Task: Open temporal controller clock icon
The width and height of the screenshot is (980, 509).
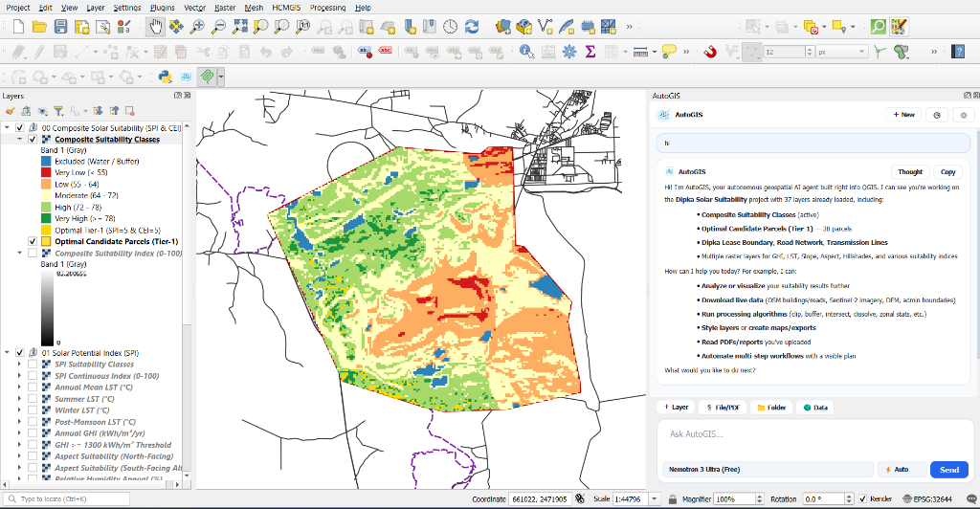Action: [x=451, y=27]
